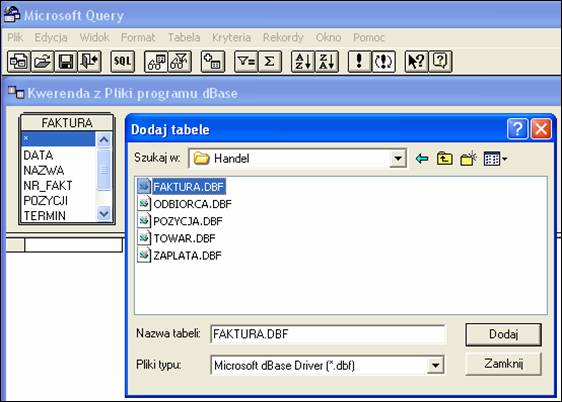Click the Query Now exclamation icon

(359, 62)
